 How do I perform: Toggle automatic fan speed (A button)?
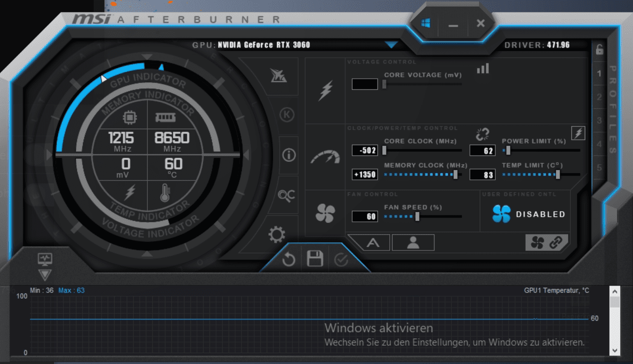[x=373, y=243]
